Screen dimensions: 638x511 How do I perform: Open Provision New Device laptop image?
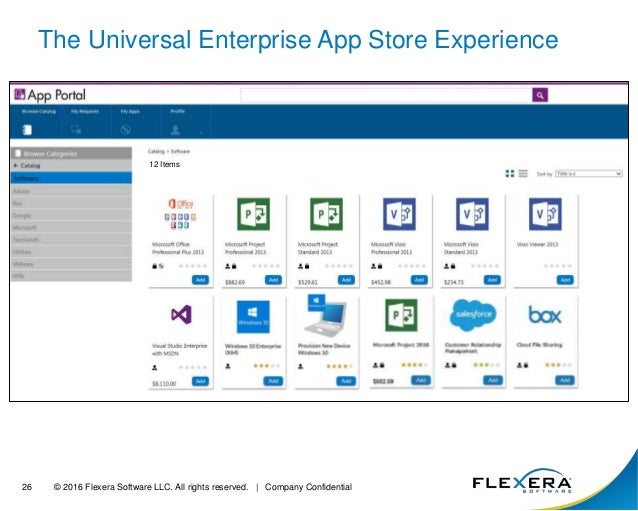point(326,315)
